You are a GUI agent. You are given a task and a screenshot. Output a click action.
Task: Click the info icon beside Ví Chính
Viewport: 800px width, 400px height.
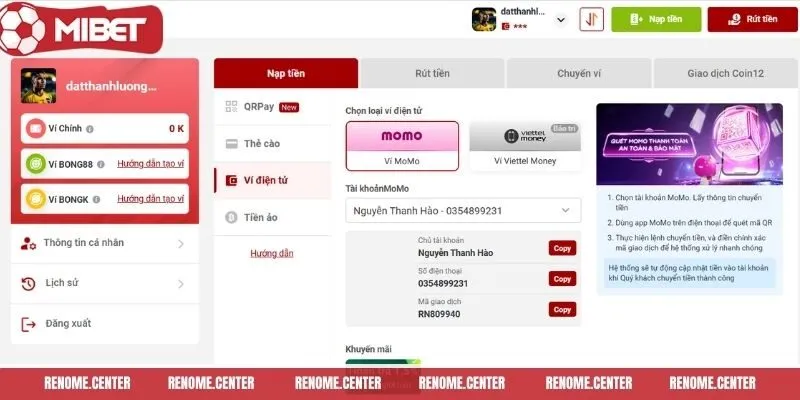pos(90,129)
